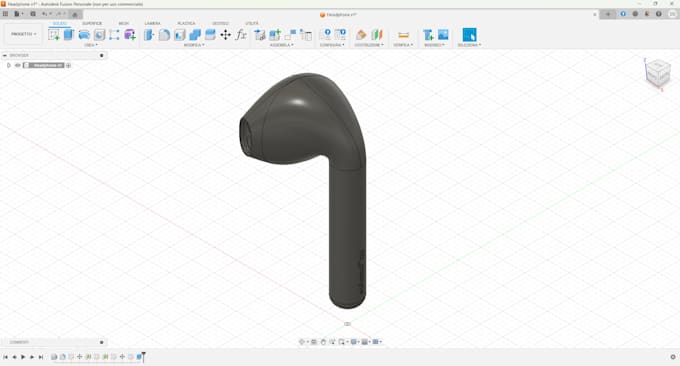This screenshot has height=366, width=680.
Task: Toggle the Comments panel pin dot
Action: [102, 342]
